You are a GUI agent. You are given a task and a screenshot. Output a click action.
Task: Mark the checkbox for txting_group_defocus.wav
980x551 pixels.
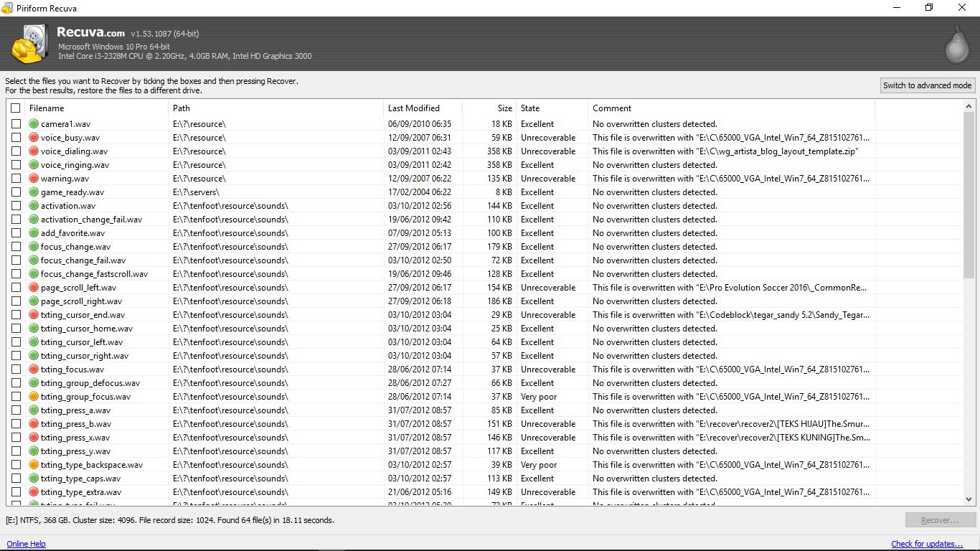(16, 383)
